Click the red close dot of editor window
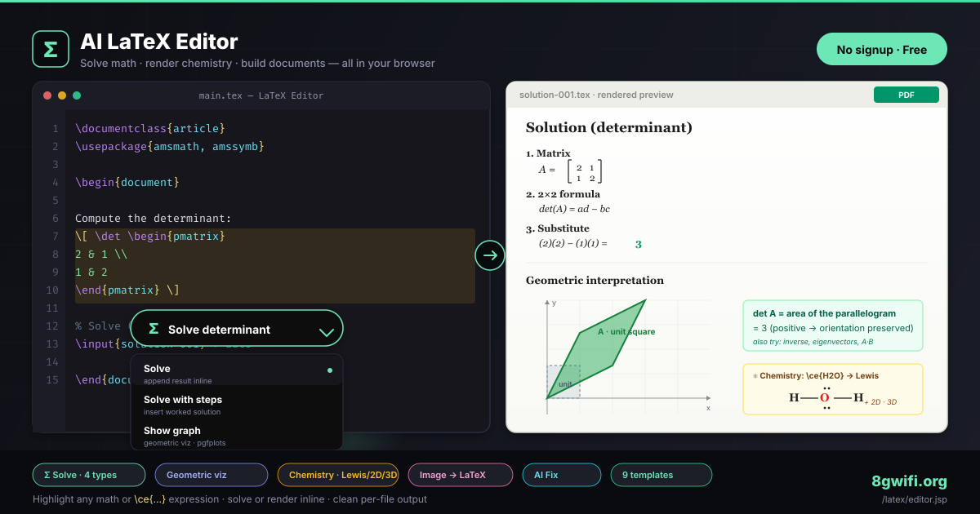The image size is (980, 514). [47, 95]
